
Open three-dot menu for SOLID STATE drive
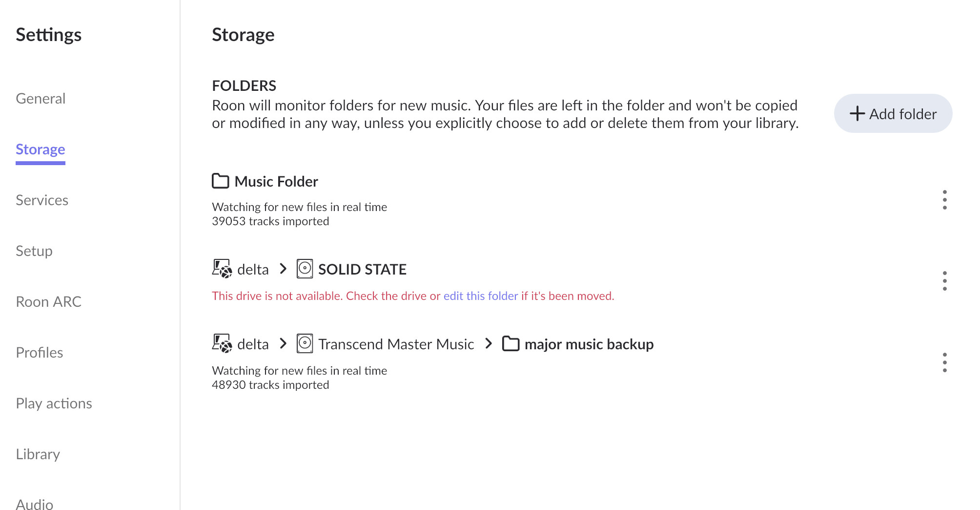click(x=944, y=281)
